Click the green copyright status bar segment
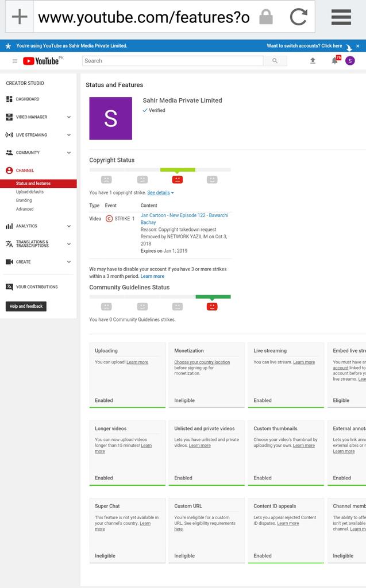This screenshot has height=588, width=366. [x=178, y=170]
